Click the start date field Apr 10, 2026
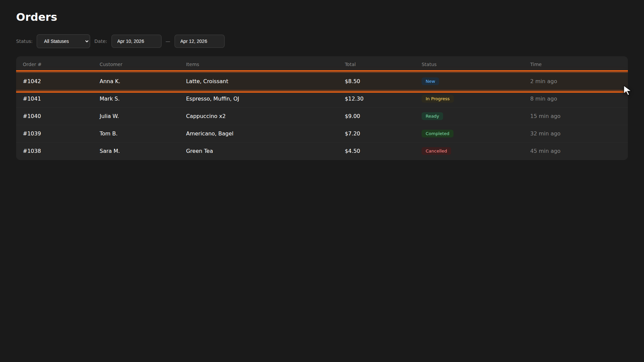 click(x=136, y=41)
